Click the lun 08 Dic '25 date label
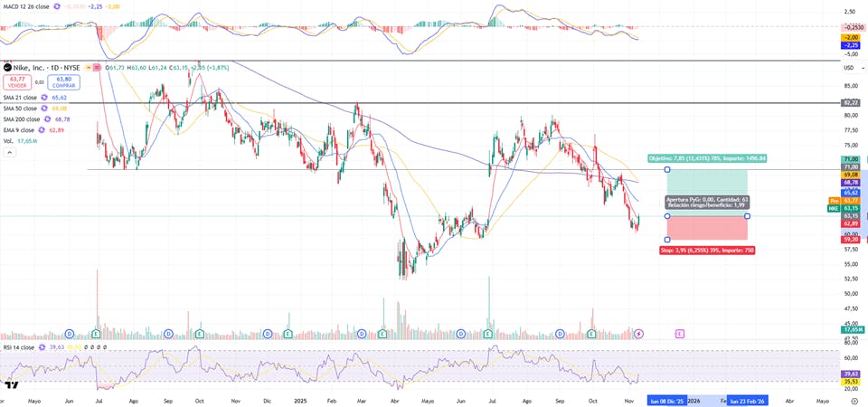 pyautogui.click(x=667, y=402)
